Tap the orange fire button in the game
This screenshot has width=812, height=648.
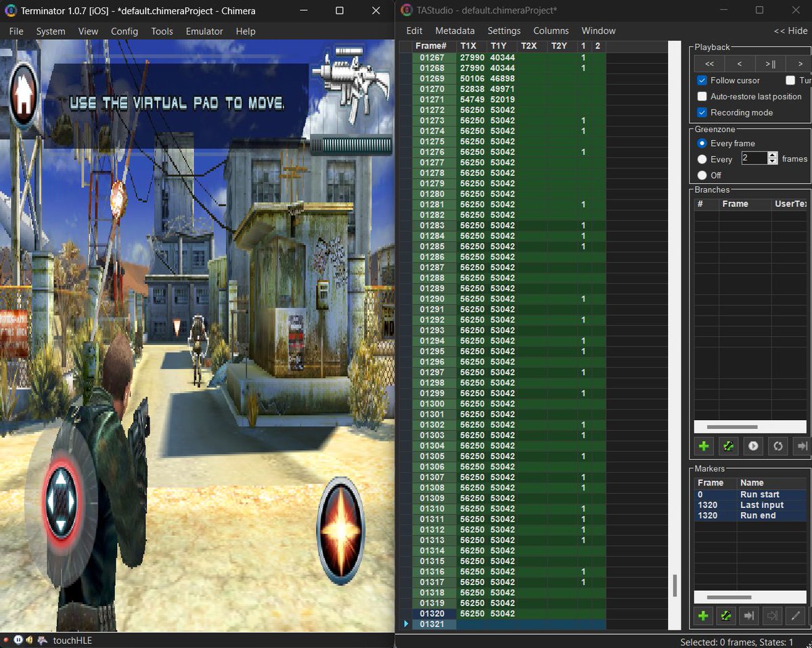click(x=340, y=530)
